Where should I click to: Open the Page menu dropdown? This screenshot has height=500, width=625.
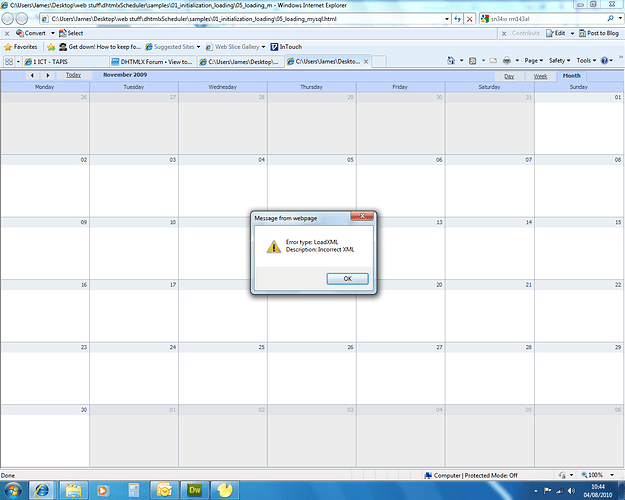tap(533, 61)
